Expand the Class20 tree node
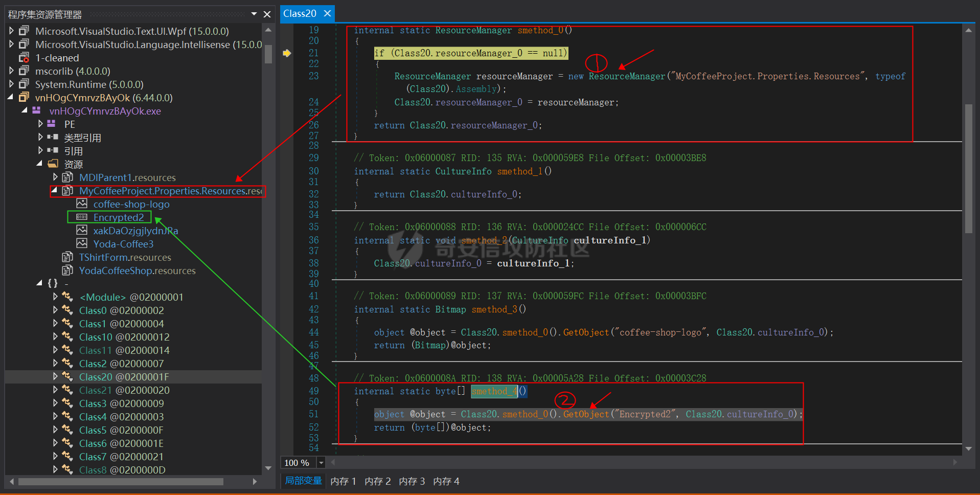Viewport: 980px width, 495px height. 55,376
